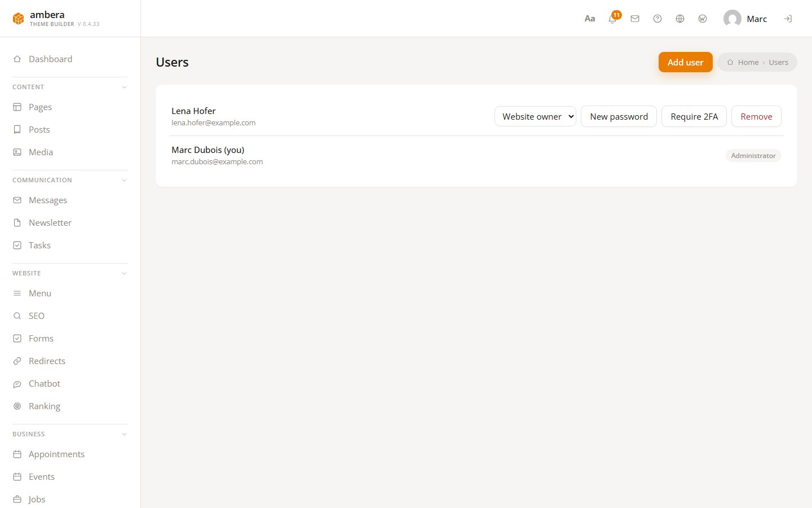The height and width of the screenshot is (508, 812).
Task: Click the WordPress W icon in header
Action: (x=703, y=19)
